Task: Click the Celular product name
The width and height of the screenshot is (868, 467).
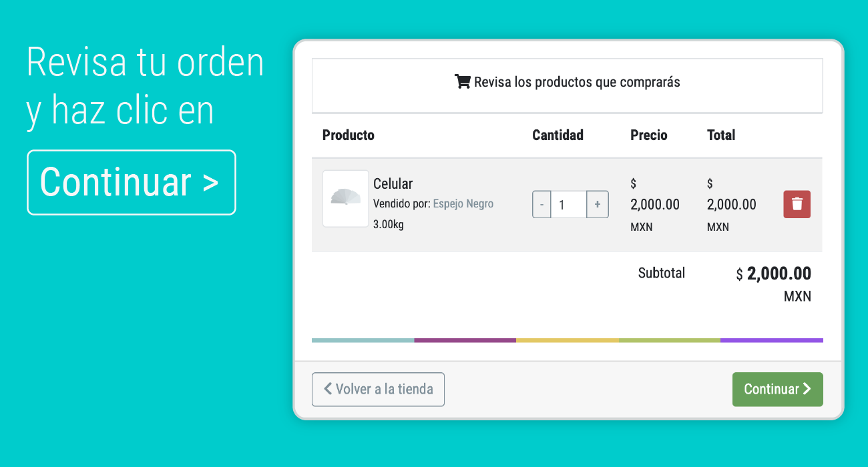Action: 393,183
